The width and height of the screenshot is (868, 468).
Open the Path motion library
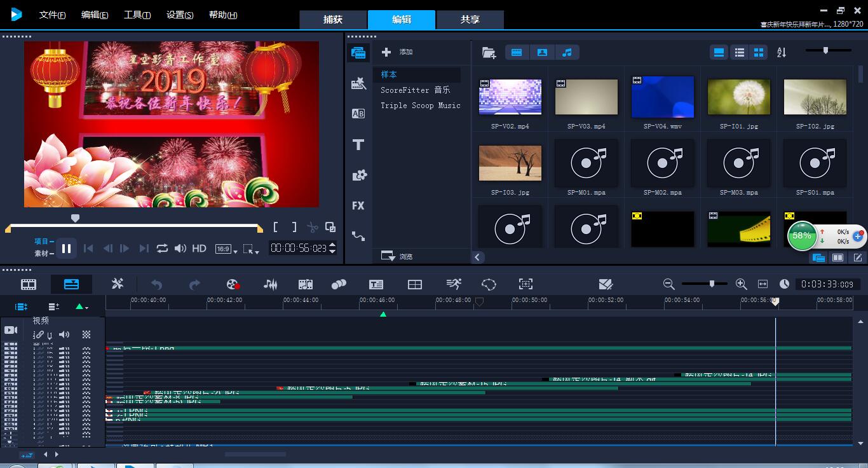(x=358, y=237)
